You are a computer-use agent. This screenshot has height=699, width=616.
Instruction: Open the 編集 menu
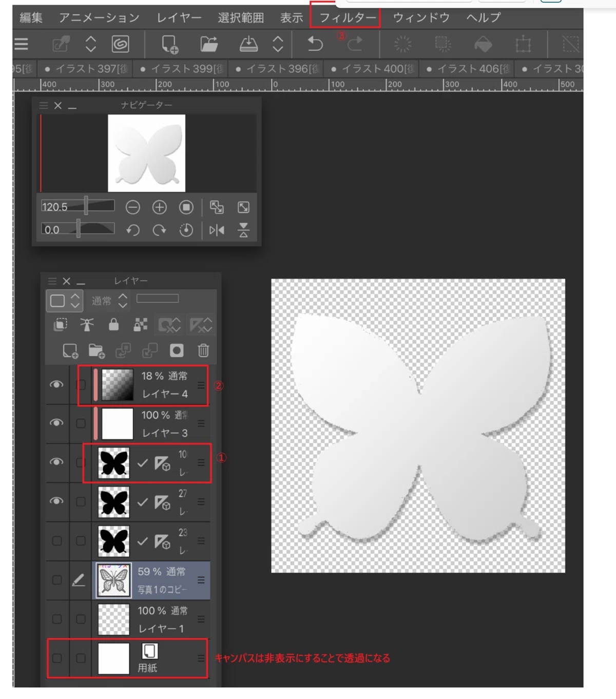point(31,17)
